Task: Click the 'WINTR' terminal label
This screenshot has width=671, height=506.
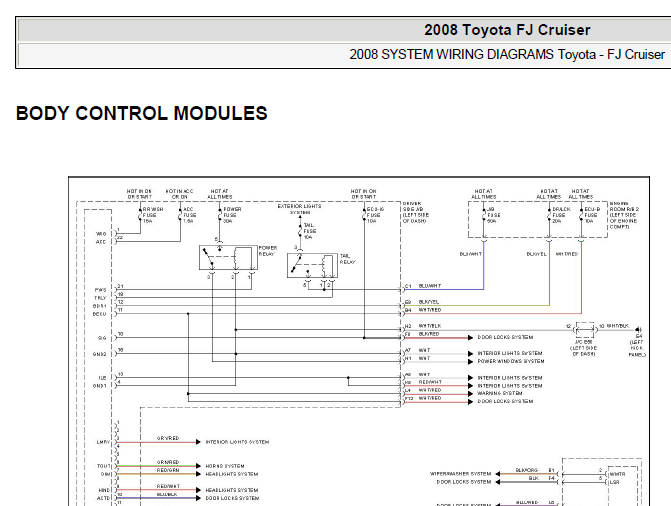Action: [x=617, y=474]
